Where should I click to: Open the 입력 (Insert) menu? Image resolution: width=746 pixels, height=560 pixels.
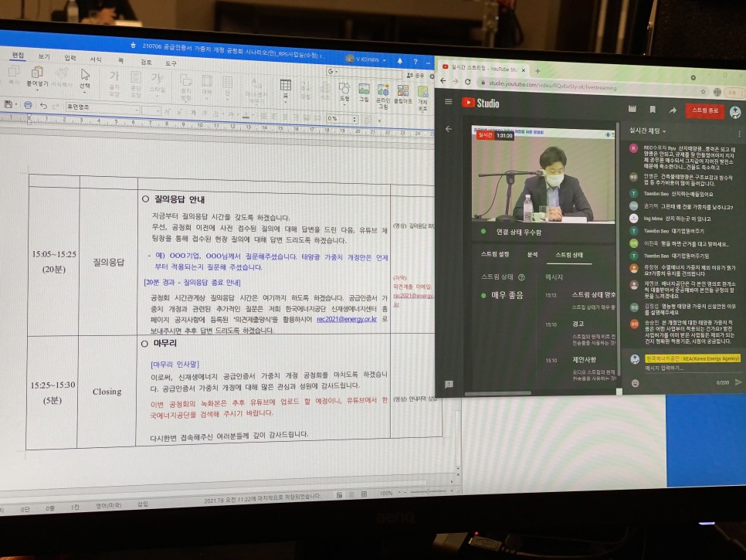coord(70,58)
